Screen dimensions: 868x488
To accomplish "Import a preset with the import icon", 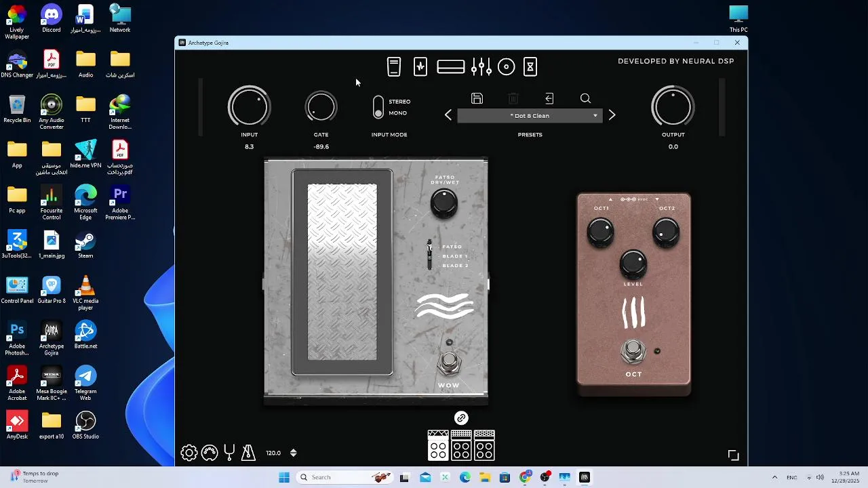I will pyautogui.click(x=549, y=98).
